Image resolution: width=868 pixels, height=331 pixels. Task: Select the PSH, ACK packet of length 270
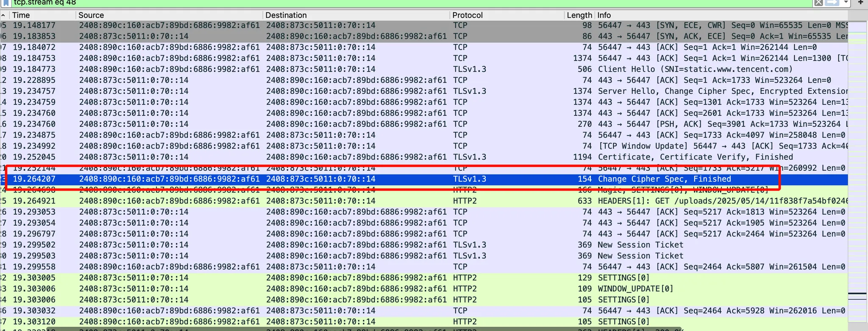[424, 124]
